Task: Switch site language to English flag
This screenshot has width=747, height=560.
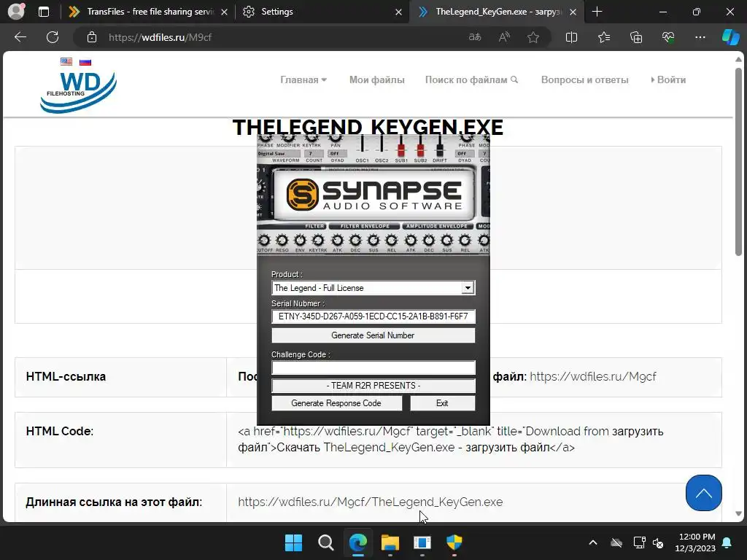Action: (66, 61)
